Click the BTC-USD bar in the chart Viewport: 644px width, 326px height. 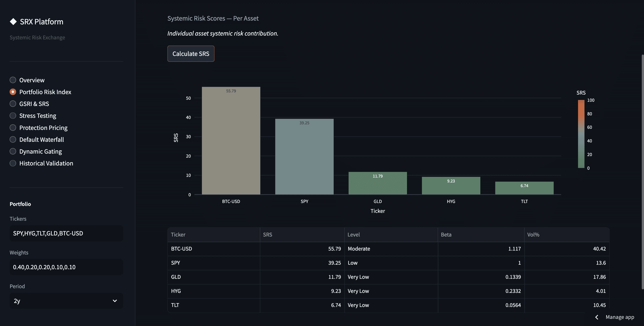[231, 140]
